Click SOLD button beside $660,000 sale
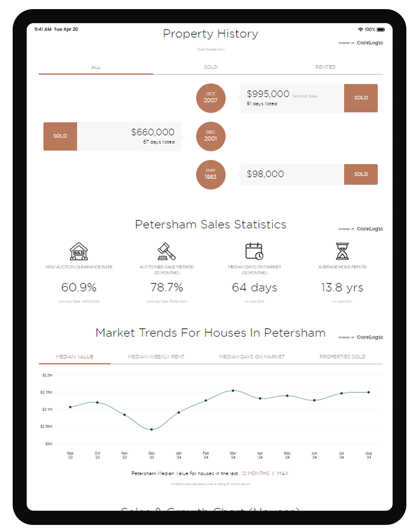 point(60,136)
